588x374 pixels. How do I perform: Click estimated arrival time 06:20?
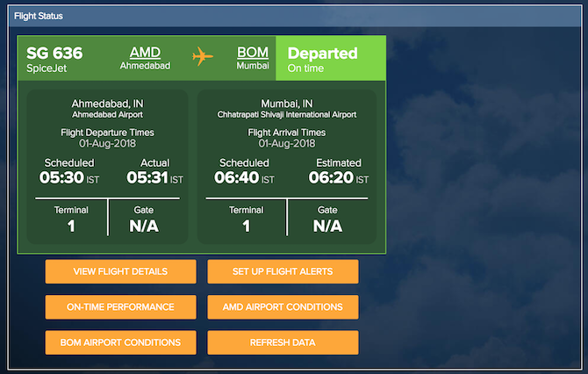[331, 177]
